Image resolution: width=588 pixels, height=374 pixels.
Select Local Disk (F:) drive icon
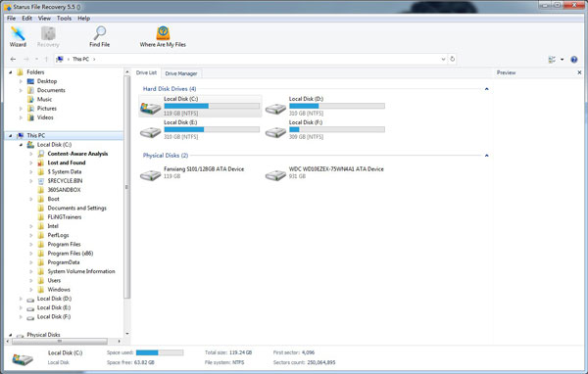(x=275, y=132)
